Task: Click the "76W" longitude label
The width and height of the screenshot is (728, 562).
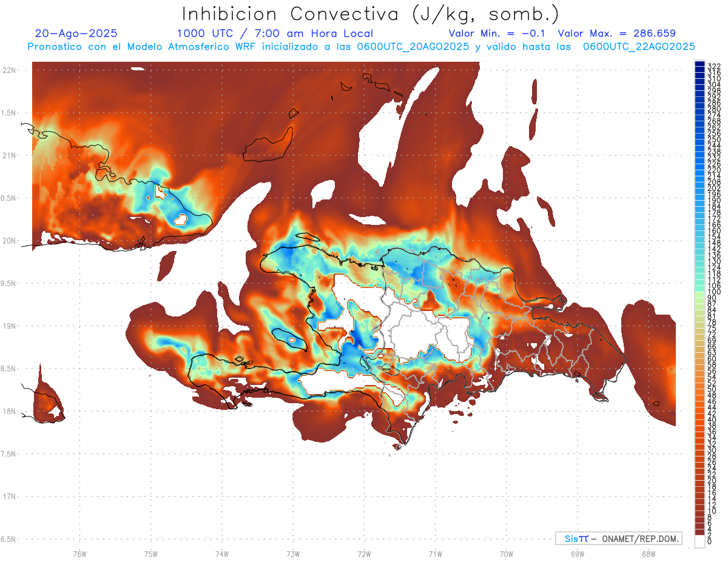Action: click(x=79, y=554)
